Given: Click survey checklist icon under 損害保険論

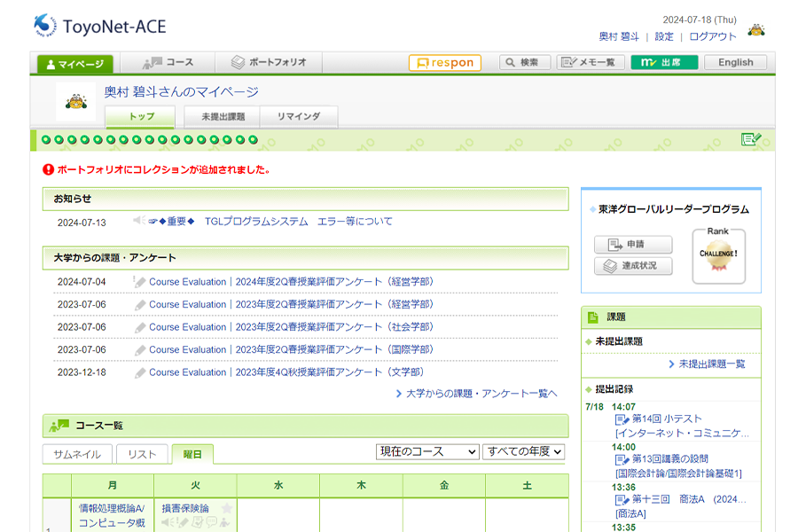Looking at the screenshot, I should [x=198, y=522].
